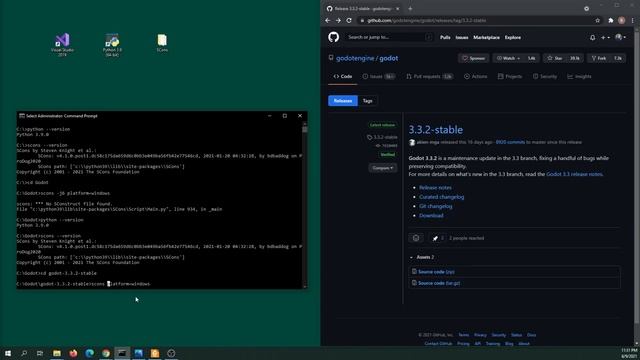
Task: Open the godotengine organization link
Action: click(x=355, y=58)
